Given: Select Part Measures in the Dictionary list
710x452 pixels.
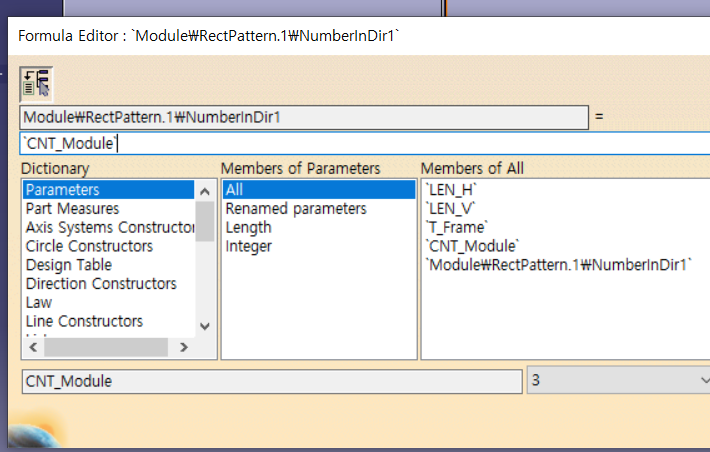Looking at the screenshot, I should [x=108, y=208].
